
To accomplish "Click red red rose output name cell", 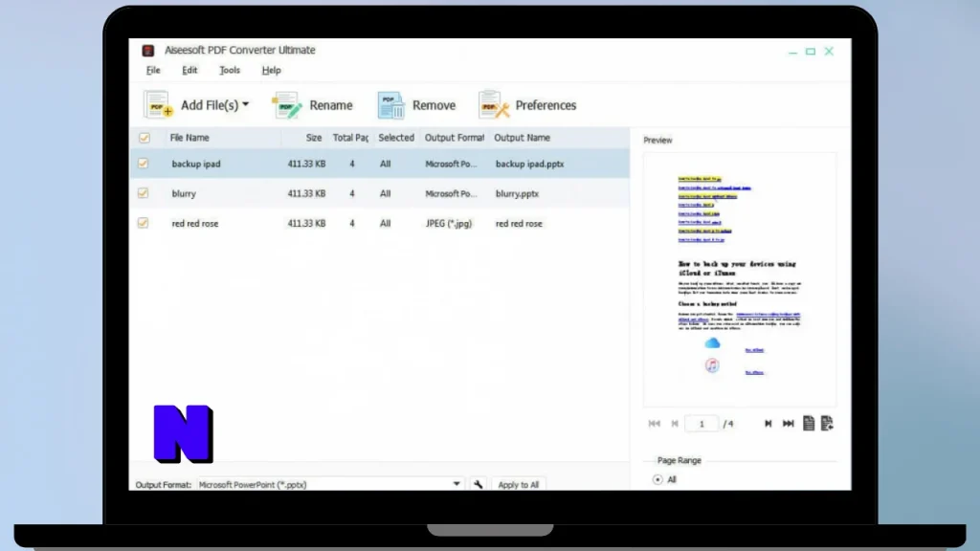I will 519,223.
